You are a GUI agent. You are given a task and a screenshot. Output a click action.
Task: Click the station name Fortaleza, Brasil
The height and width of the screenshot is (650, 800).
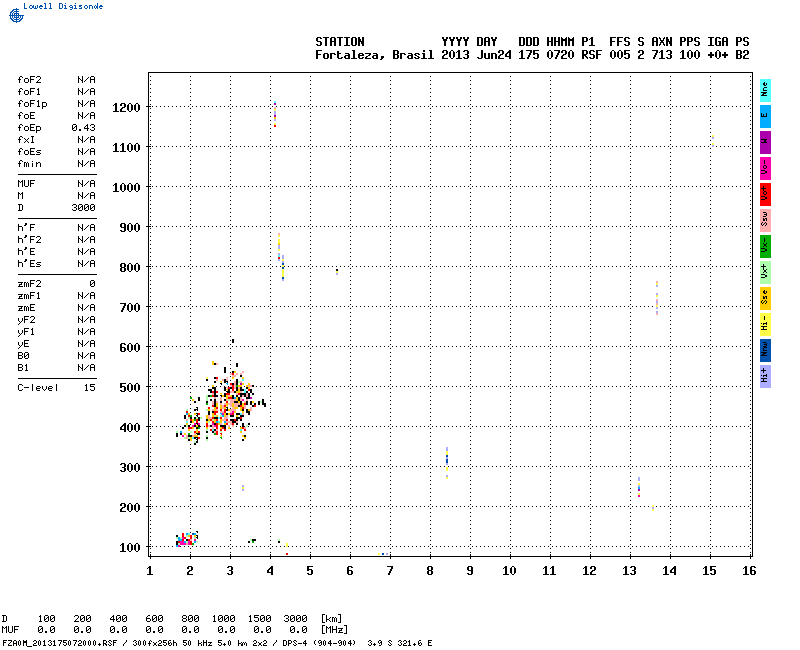tap(374, 55)
